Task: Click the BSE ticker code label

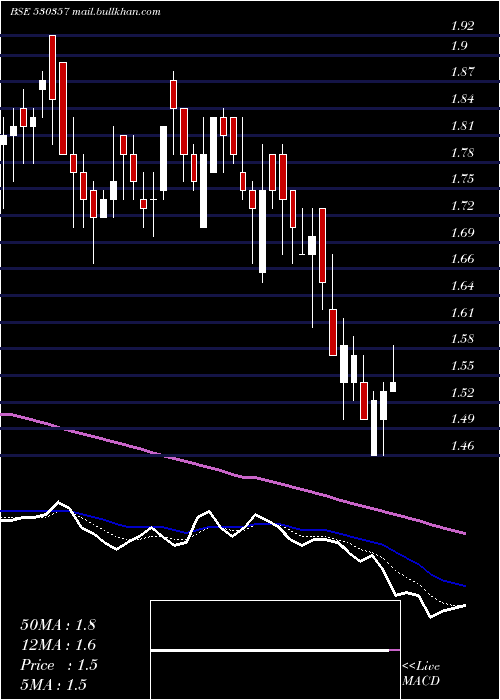Action: click(39, 12)
